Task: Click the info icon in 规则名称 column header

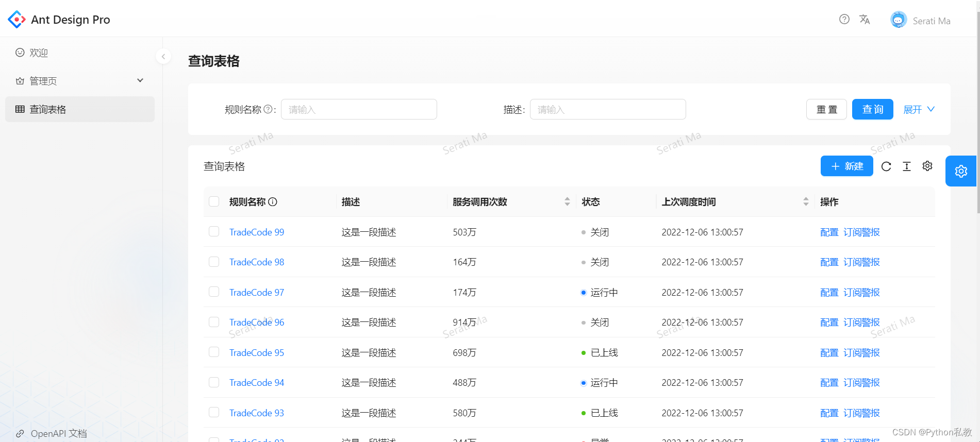Action: tap(273, 202)
